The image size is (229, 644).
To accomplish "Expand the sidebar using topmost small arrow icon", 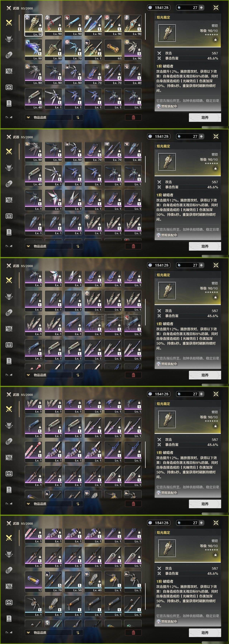I will (x=9, y=117).
